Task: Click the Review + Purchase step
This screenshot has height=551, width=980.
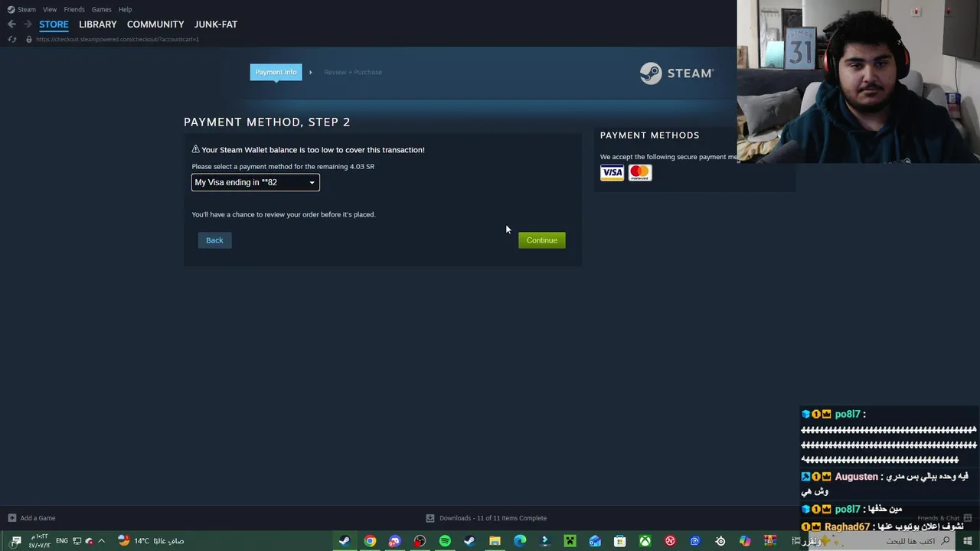Action: 352,72
